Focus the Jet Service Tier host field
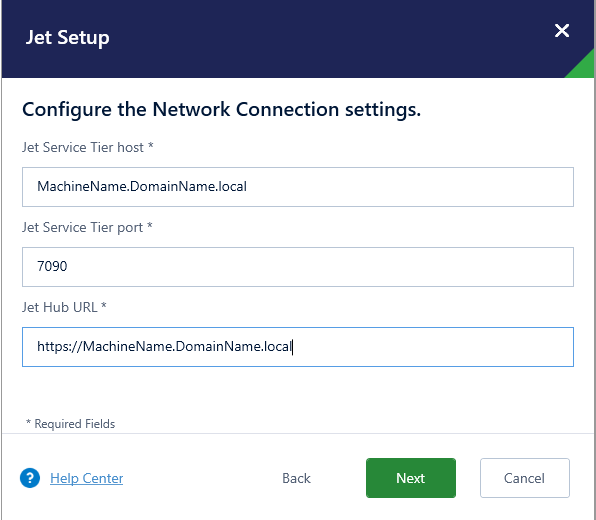596x520 pixels. click(x=298, y=187)
